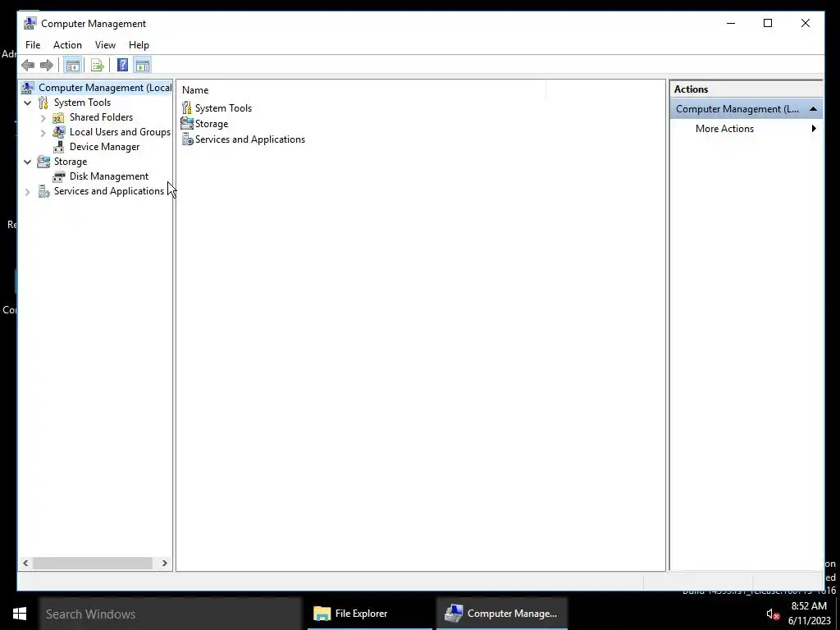Viewport: 840px width, 630px height.
Task: Select Storage label in the tree
Action: tap(71, 162)
